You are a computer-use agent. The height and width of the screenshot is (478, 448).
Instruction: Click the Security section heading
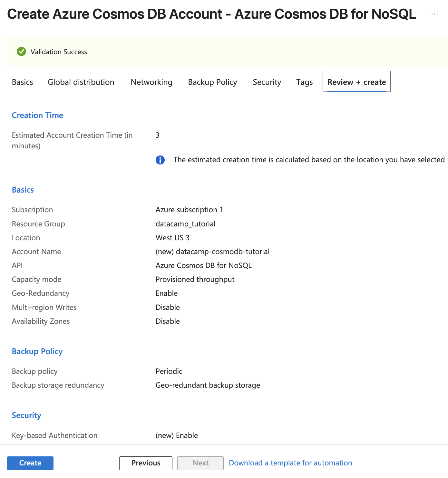(x=26, y=415)
